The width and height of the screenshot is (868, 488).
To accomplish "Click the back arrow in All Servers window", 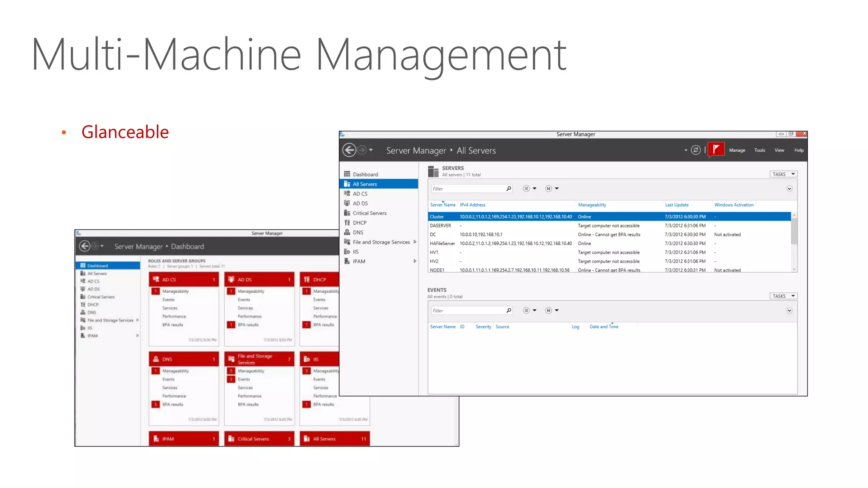I will [x=349, y=150].
